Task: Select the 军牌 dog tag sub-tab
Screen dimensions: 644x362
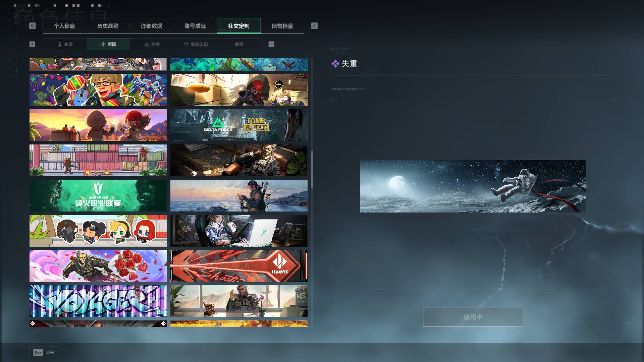Action: pyautogui.click(x=108, y=44)
